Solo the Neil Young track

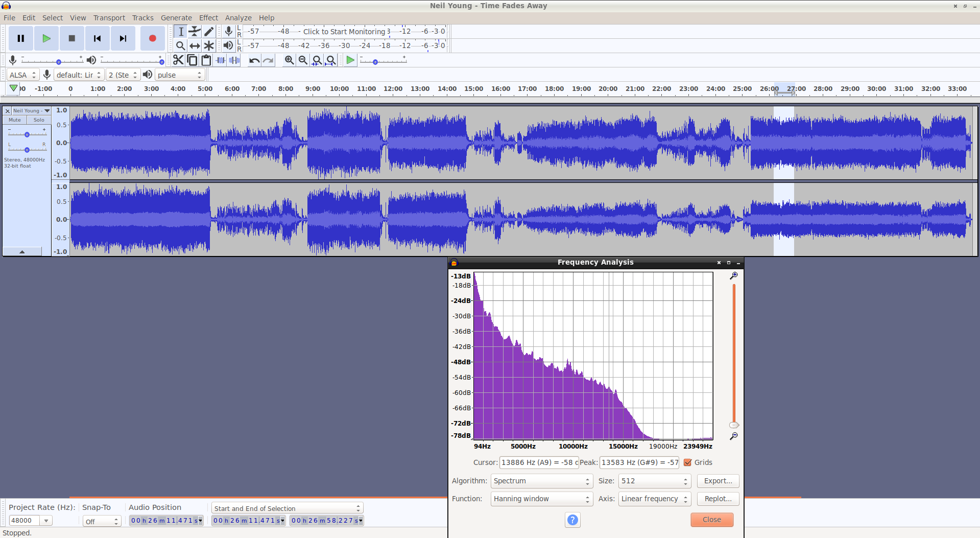[x=39, y=120]
